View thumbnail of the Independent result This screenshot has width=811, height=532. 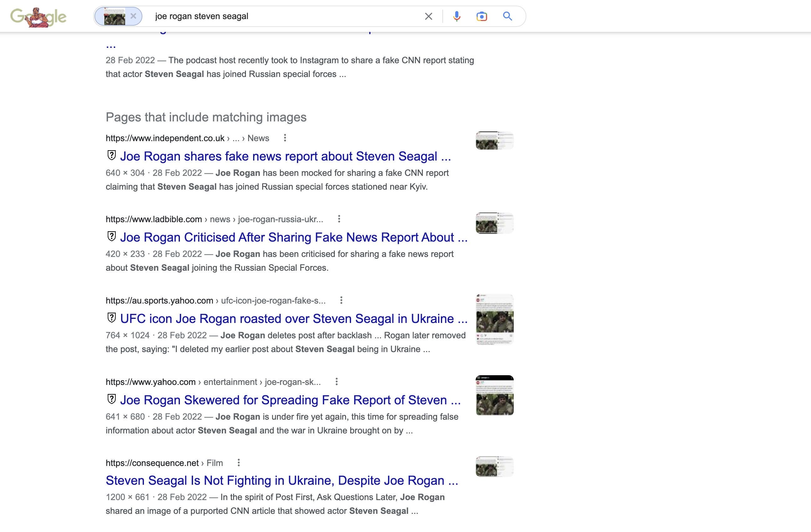coord(494,141)
